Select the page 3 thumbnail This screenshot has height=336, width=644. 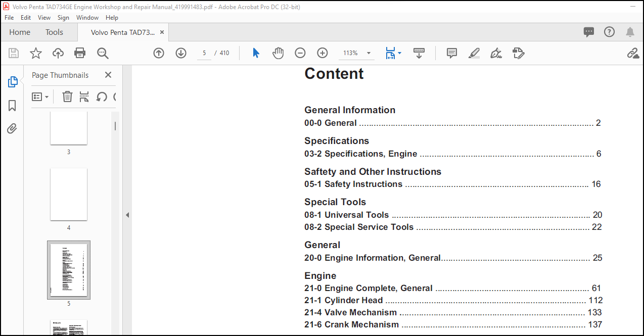click(69, 128)
